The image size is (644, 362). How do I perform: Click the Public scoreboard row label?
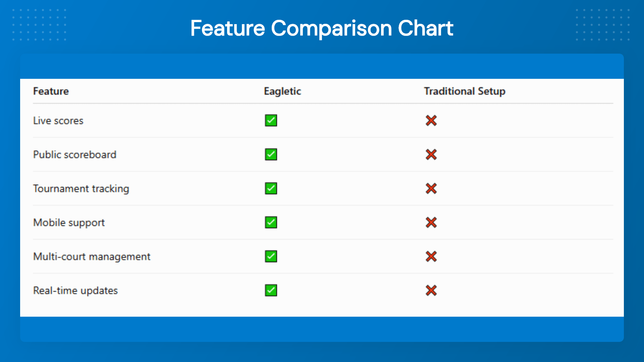(x=74, y=155)
